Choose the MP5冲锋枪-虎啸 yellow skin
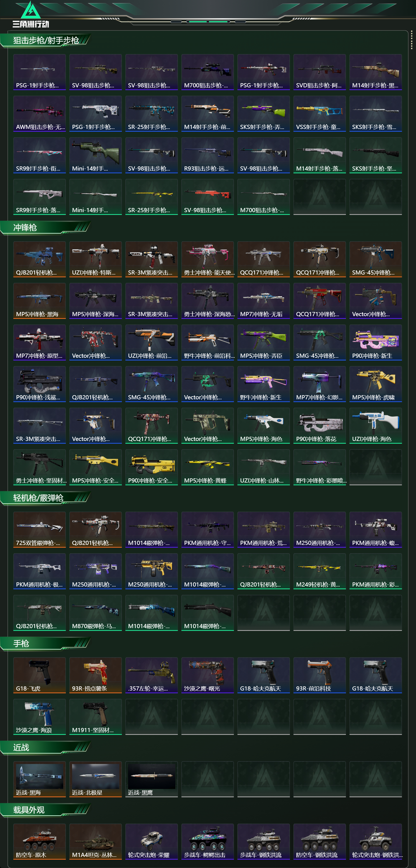Viewport: 416px width, 868px height. click(x=376, y=384)
